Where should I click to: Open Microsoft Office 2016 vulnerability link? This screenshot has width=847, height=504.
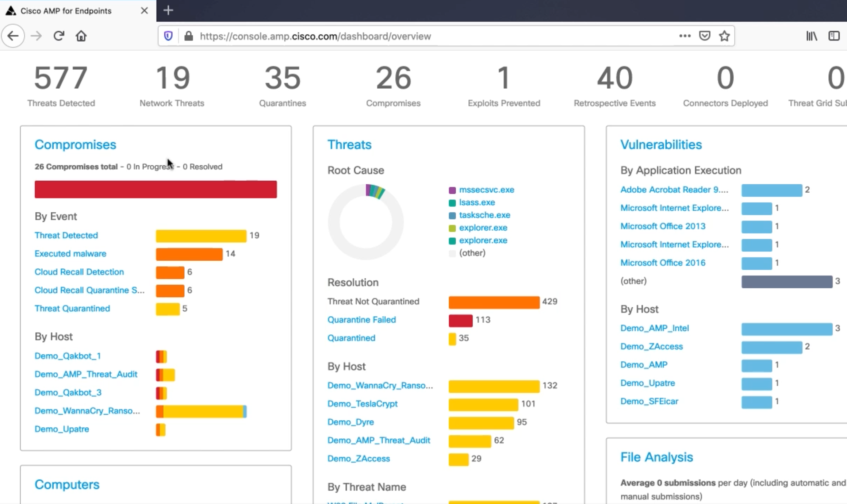point(663,262)
